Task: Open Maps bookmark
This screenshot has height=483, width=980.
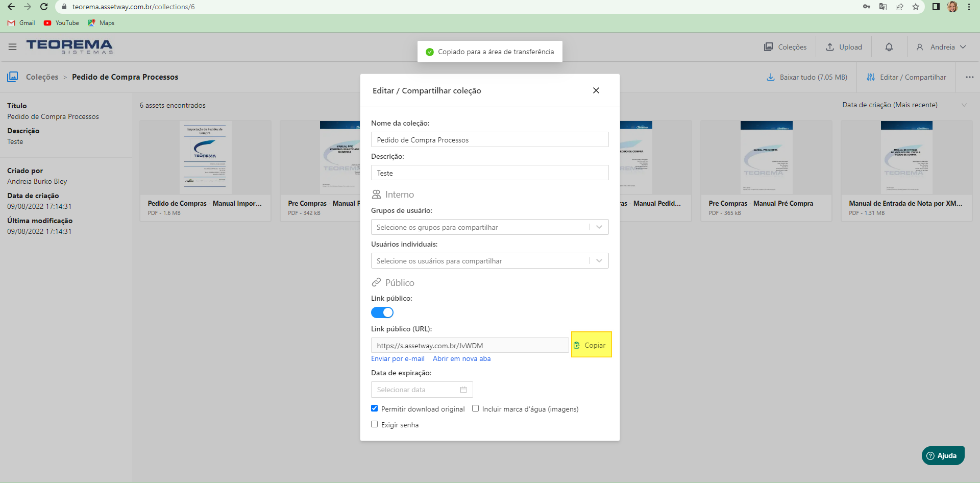Action: [101, 23]
